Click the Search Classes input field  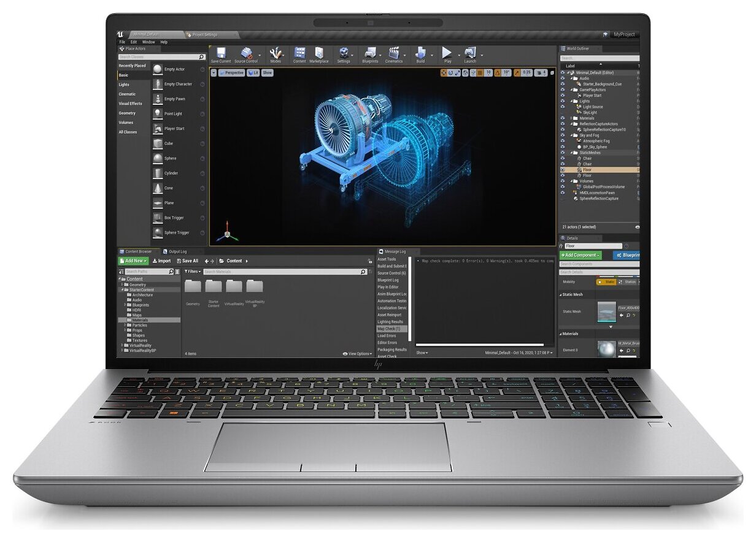(x=162, y=57)
